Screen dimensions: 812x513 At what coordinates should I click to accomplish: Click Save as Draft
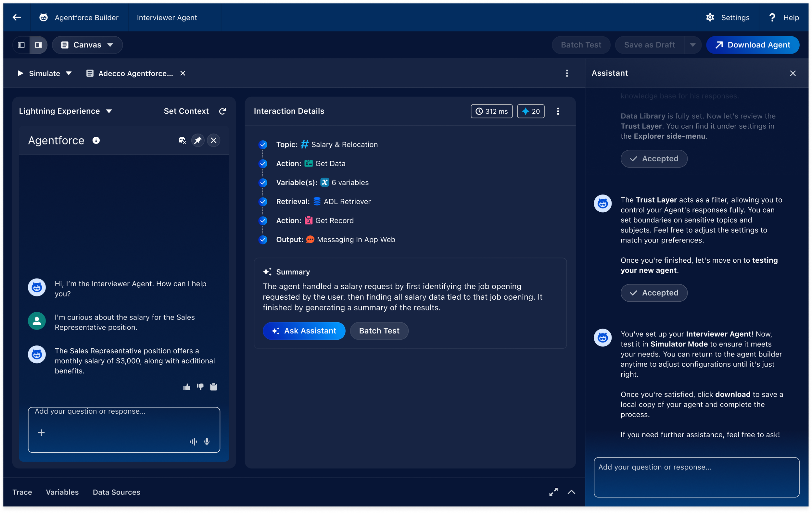click(649, 45)
